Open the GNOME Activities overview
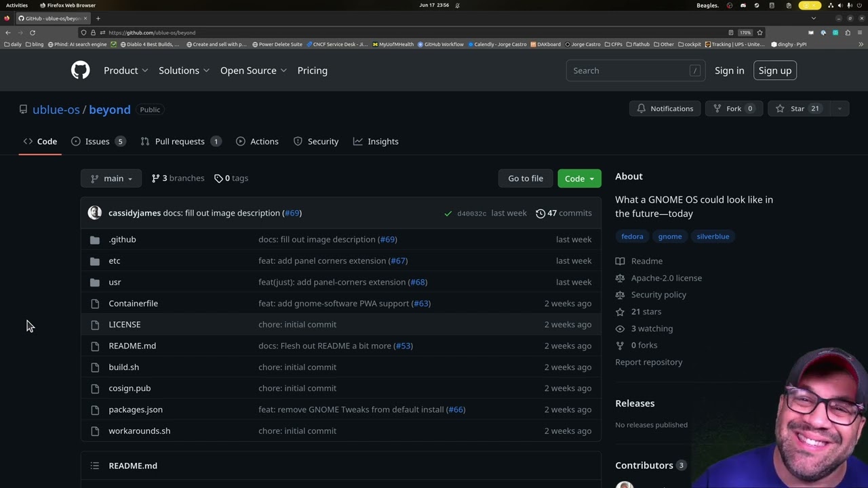Screen dimensions: 868x488 (17, 5)
